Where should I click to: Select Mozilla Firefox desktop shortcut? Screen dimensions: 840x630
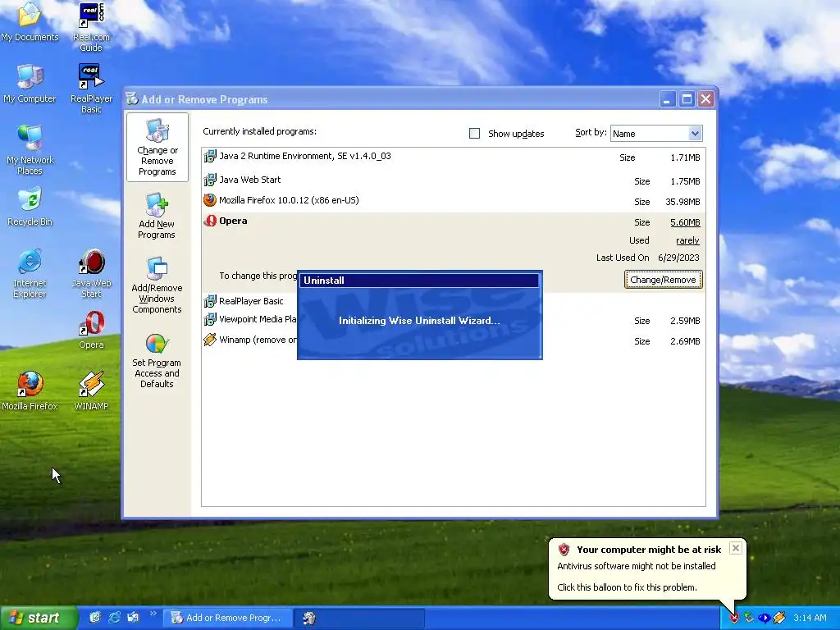click(30, 391)
